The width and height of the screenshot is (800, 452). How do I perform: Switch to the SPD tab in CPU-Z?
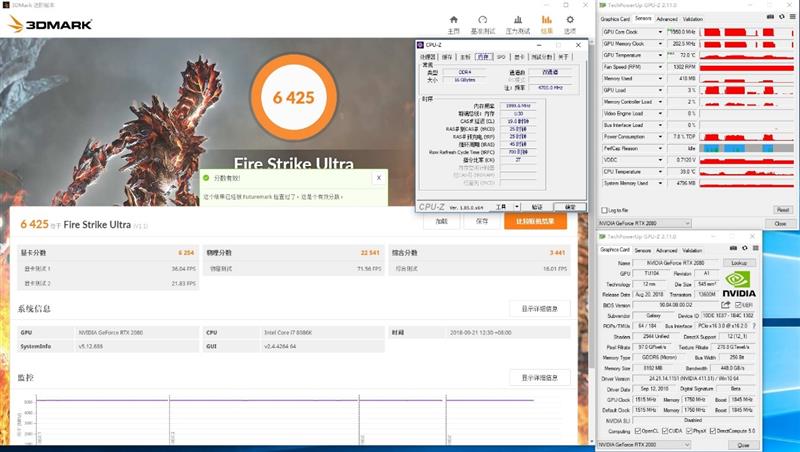(501, 57)
